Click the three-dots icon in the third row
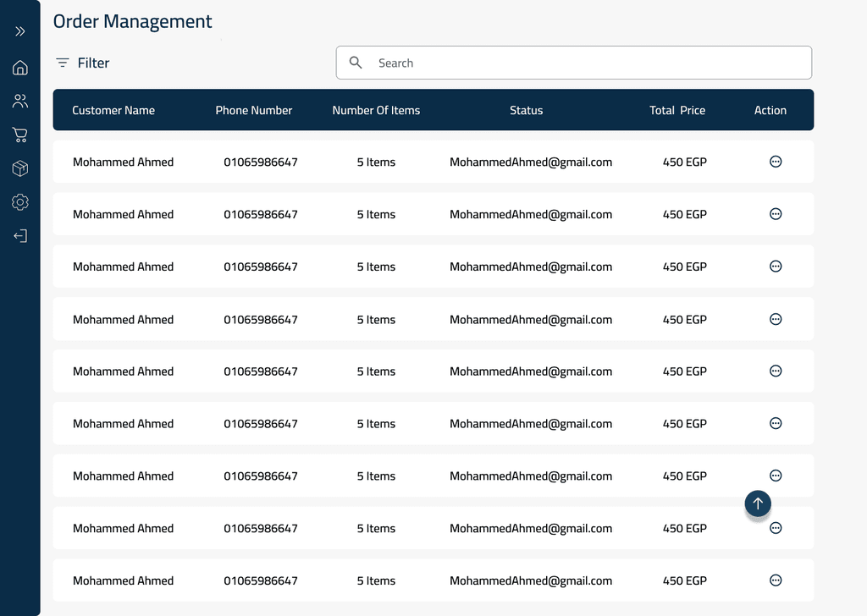867x616 pixels. pyautogui.click(x=775, y=267)
